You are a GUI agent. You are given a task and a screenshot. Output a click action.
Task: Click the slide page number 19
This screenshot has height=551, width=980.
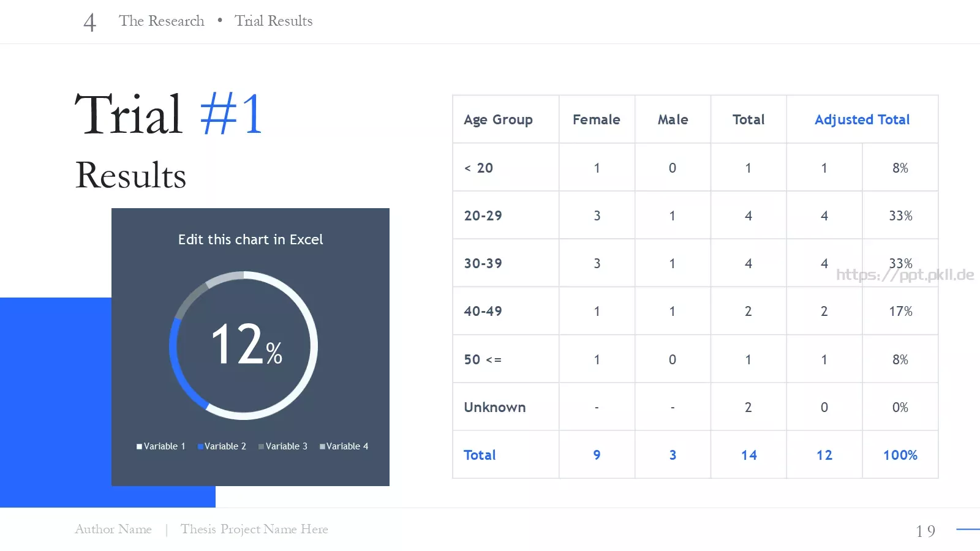pyautogui.click(x=925, y=531)
